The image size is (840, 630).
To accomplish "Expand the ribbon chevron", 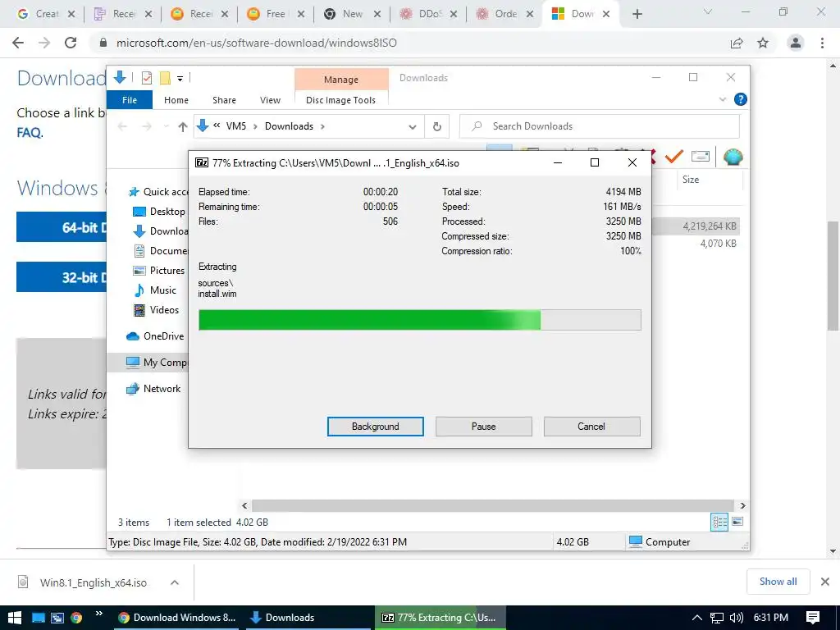I will [x=722, y=99].
